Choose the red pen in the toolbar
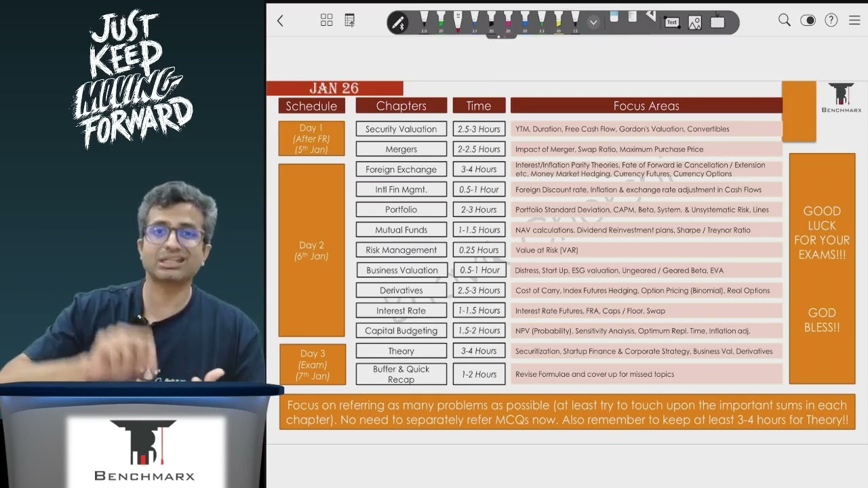Viewport: 868px width, 488px height. [458, 22]
